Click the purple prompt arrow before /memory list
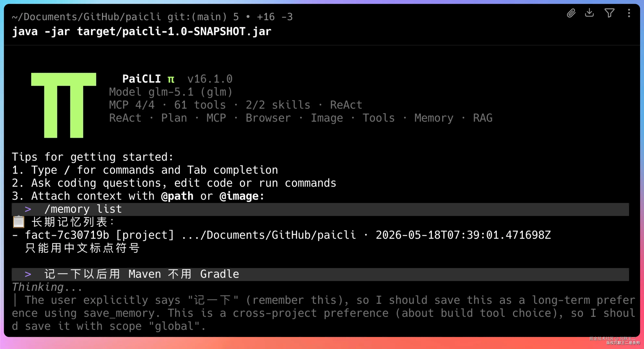 pos(28,209)
